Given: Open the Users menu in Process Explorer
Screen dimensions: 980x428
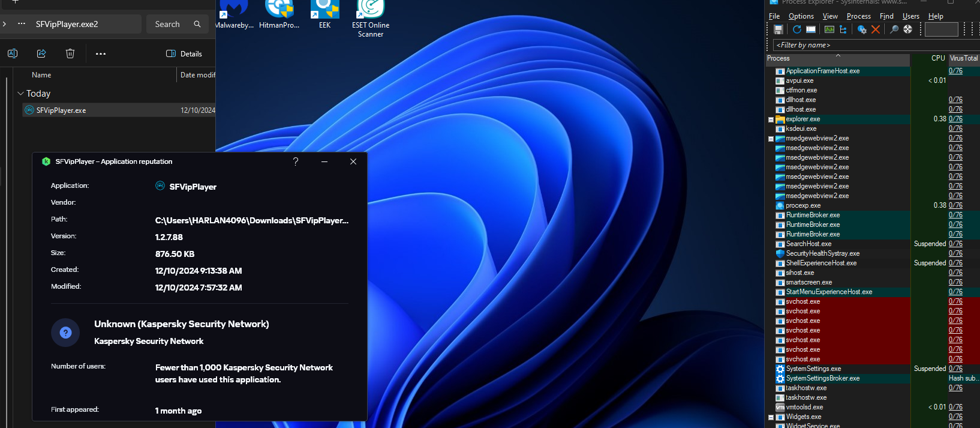Looking at the screenshot, I should tap(910, 16).
